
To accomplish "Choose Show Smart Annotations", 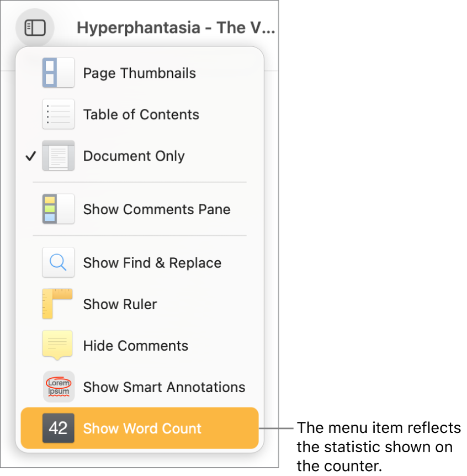I will (x=163, y=387).
